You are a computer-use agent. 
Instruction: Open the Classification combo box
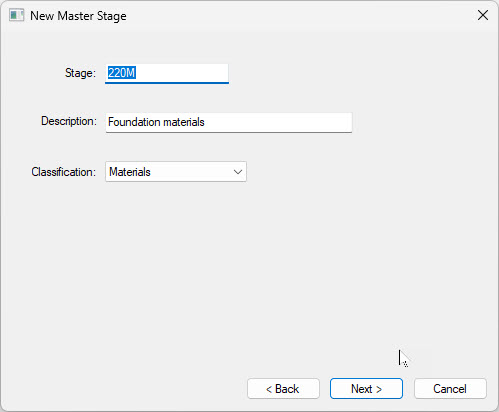coord(176,172)
